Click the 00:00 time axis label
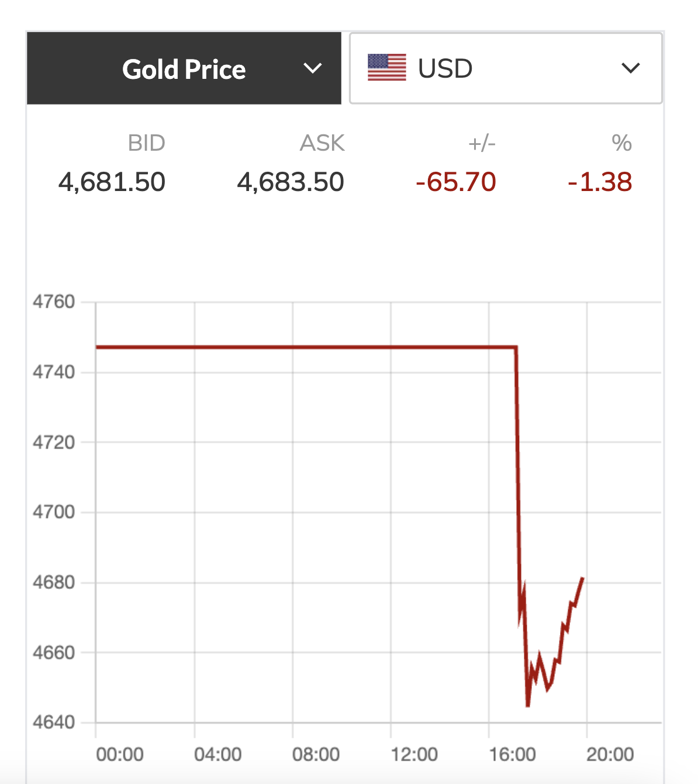This screenshot has height=784, width=698. point(120,754)
